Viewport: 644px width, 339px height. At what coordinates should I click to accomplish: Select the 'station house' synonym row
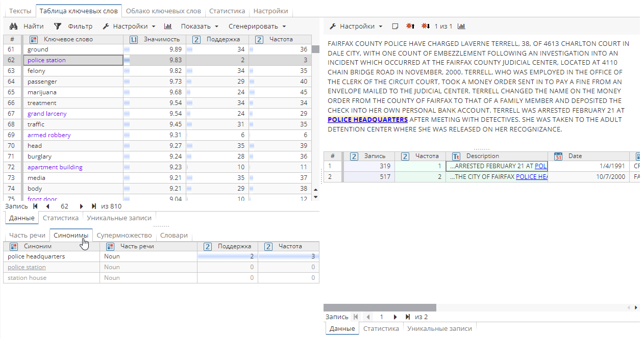(x=161, y=278)
